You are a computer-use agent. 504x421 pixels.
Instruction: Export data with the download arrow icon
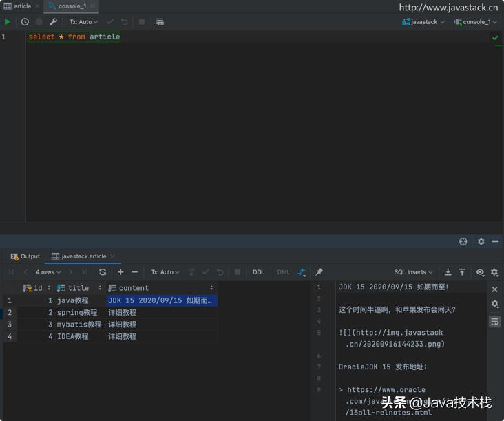(x=448, y=272)
